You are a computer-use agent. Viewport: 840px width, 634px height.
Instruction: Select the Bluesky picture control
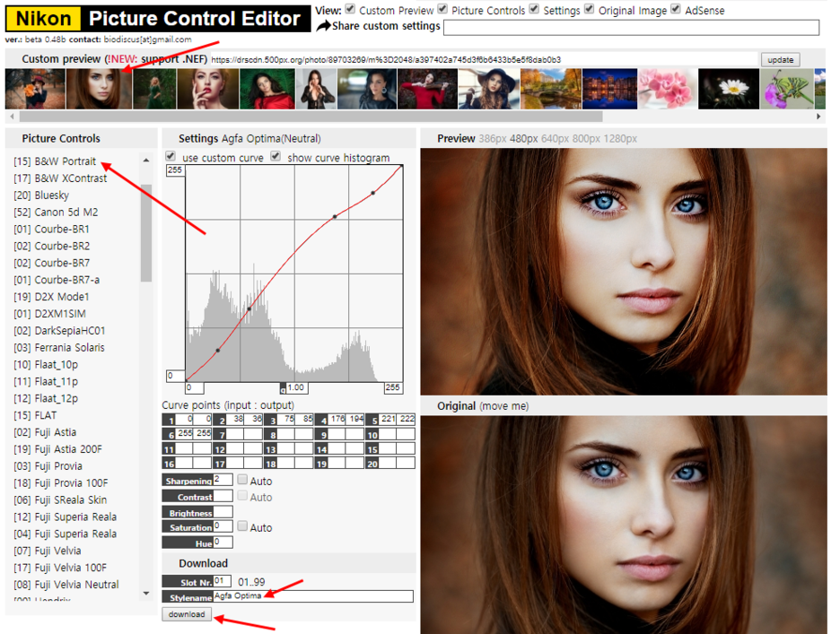click(41, 195)
